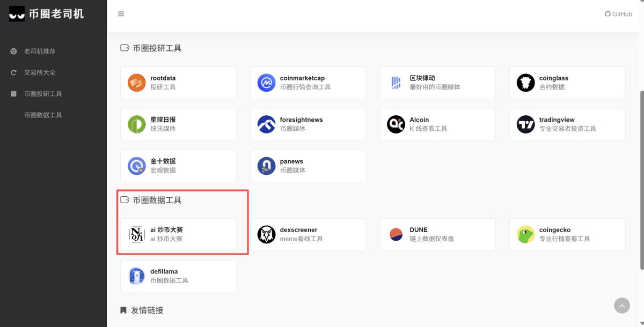Click the AIcoin logo icon
The width and height of the screenshot is (644, 327).
(x=396, y=124)
